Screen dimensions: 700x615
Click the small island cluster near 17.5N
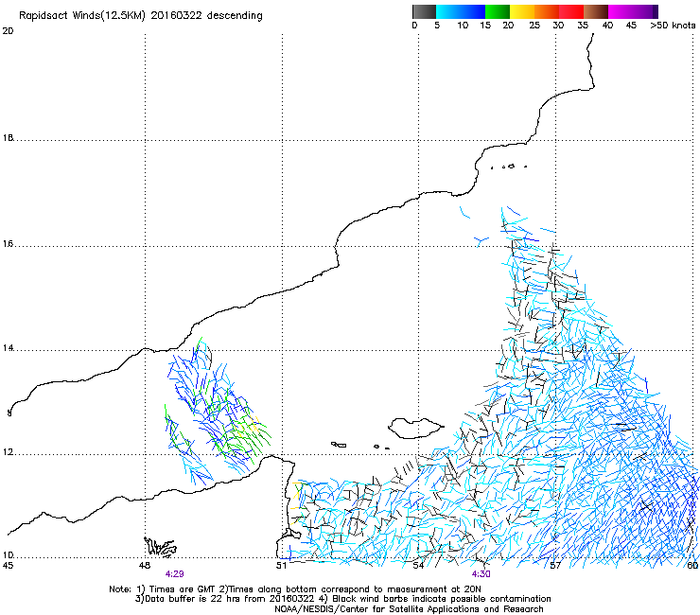[509, 167]
